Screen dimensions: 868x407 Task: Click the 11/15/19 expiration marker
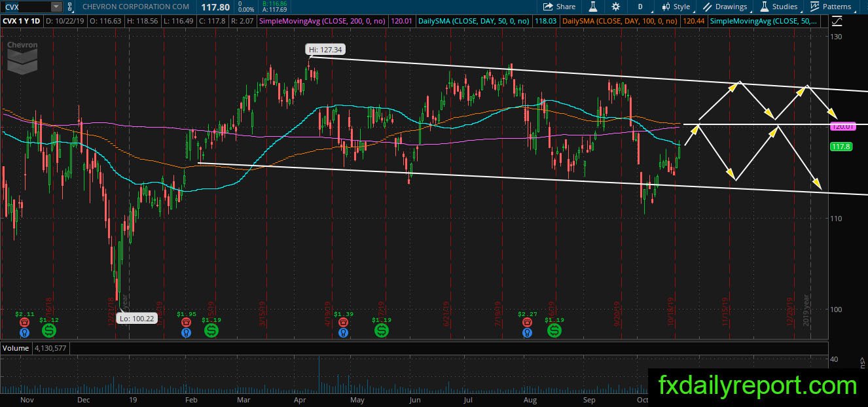tap(725, 313)
